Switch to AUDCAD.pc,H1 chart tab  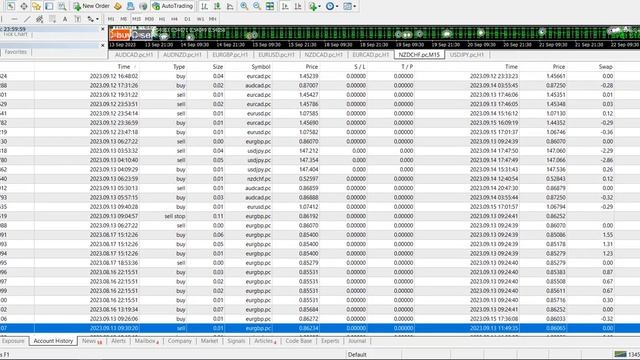coord(133,55)
